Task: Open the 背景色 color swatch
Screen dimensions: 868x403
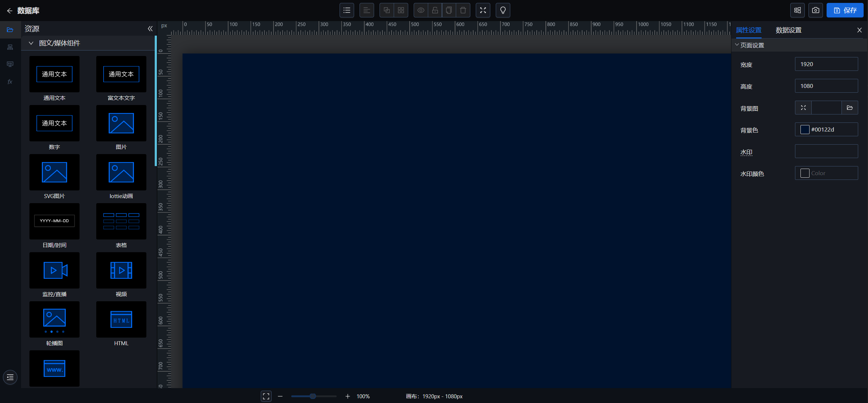Action: point(804,129)
